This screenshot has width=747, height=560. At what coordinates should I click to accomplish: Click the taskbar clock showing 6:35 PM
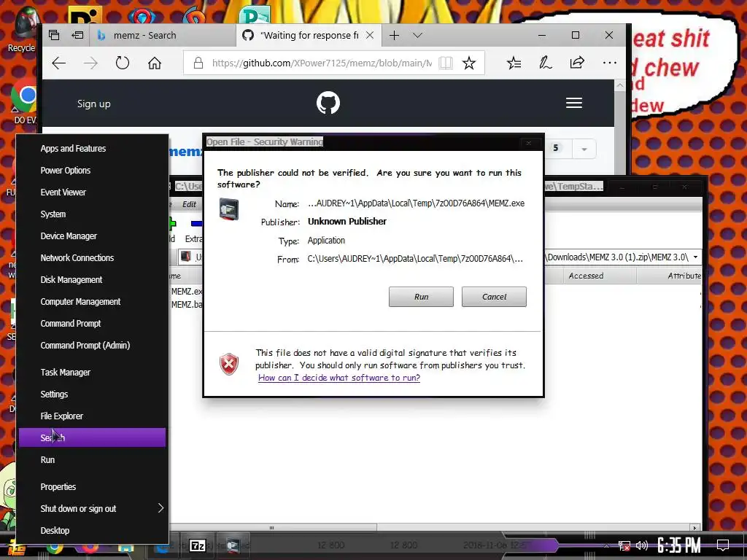tap(678, 545)
